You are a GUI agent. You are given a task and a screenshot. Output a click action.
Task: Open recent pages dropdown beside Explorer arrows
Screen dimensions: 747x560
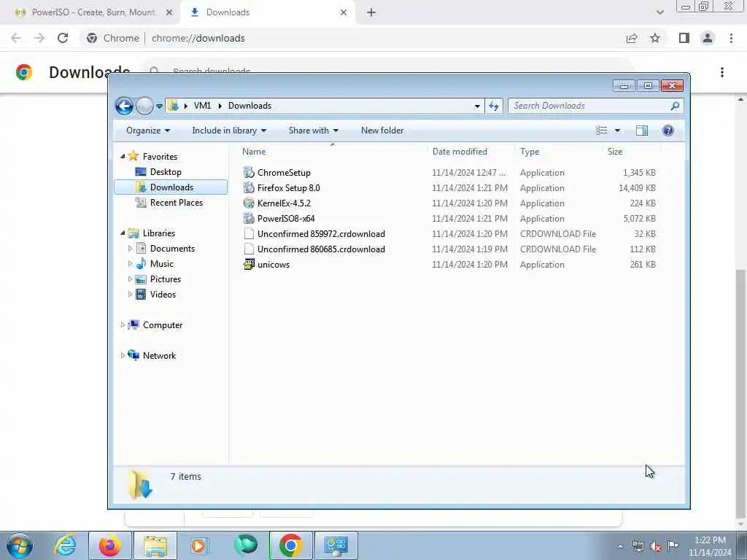tap(159, 106)
